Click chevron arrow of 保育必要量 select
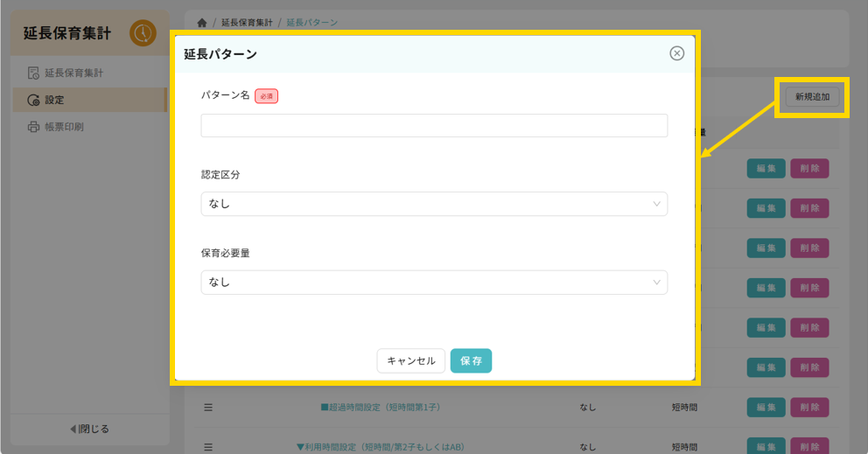 (x=656, y=283)
